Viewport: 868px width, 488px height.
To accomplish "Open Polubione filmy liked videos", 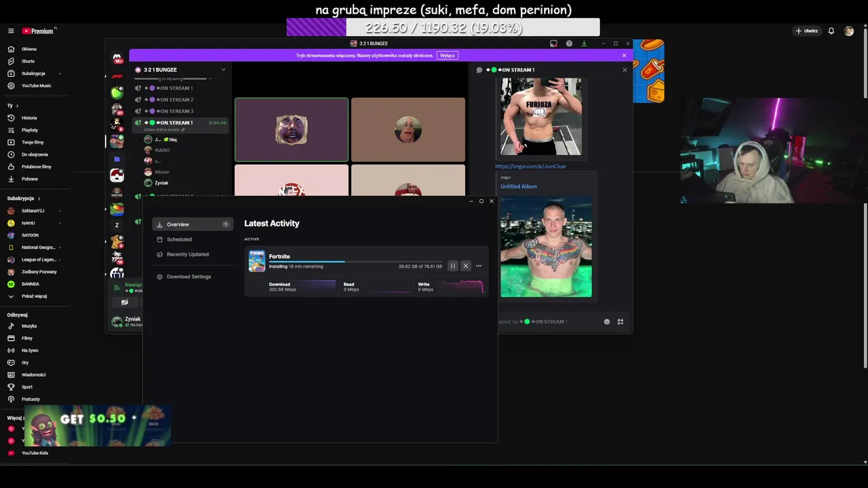I will coord(37,167).
